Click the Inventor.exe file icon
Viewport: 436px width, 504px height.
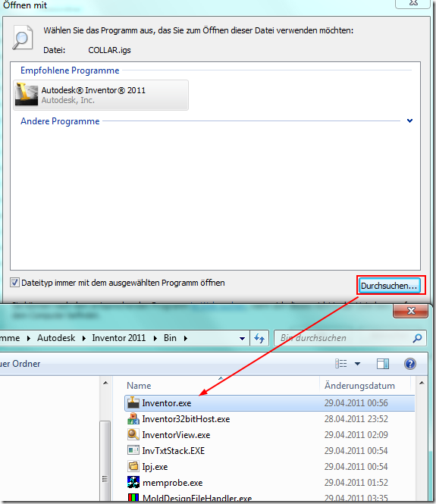pyautogui.click(x=133, y=402)
